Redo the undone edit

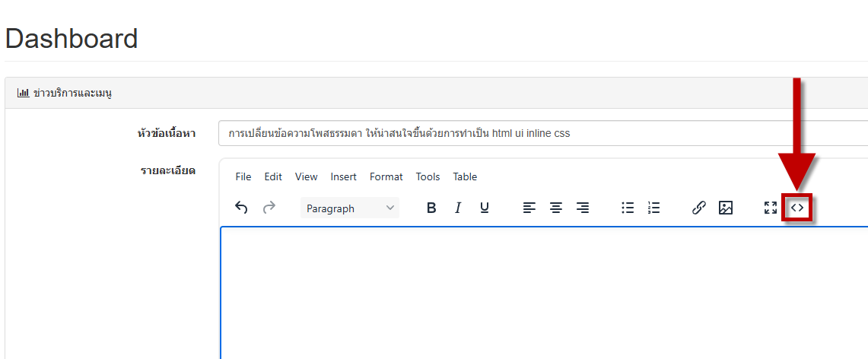pos(269,208)
